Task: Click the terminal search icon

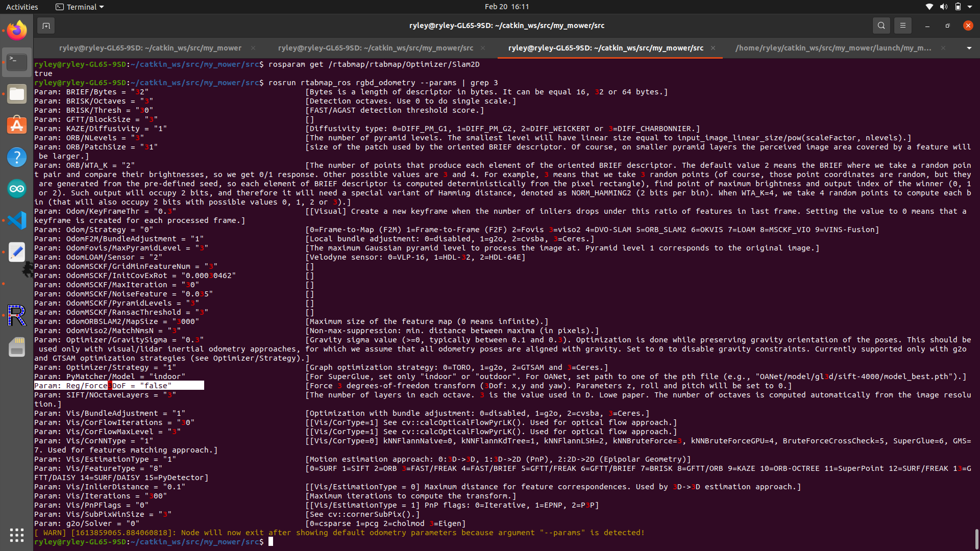Action: (x=881, y=26)
